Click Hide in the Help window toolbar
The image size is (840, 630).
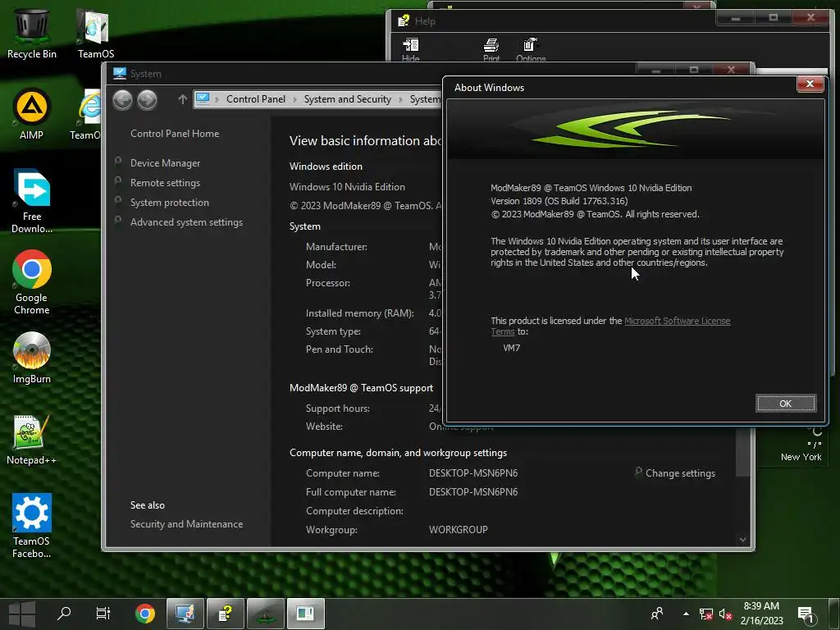click(410, 50)
